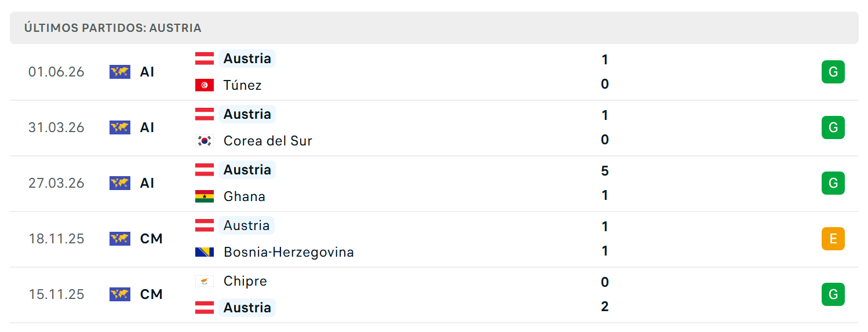Image resolution: width=868 pixels, height=332 pixels.
Task: Open the orange E result badge
Action: click(833, 239)
